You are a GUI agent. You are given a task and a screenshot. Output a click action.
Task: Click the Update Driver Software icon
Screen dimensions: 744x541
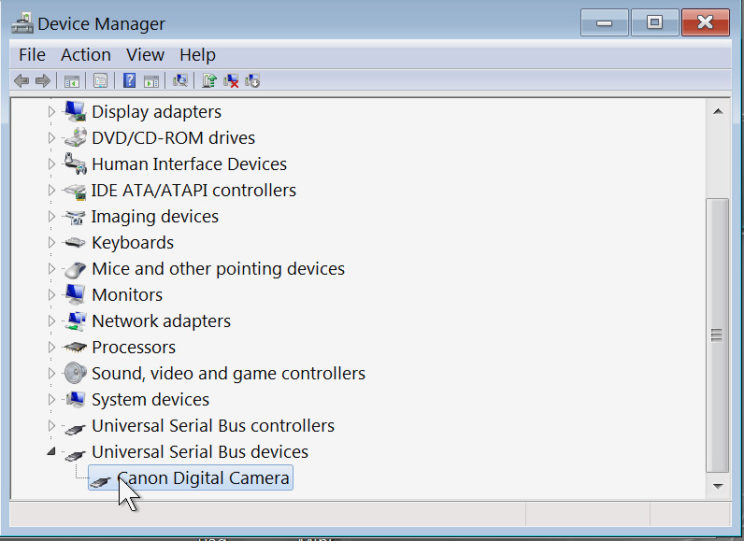[x=209, y=81]
